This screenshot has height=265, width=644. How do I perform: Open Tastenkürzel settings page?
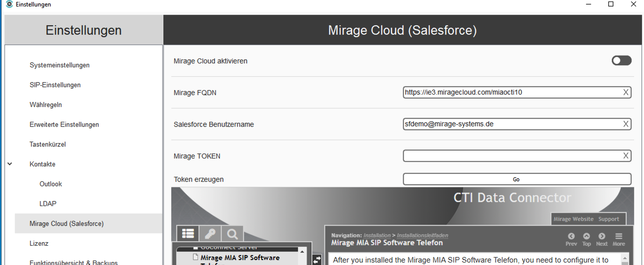coord(48,144)
